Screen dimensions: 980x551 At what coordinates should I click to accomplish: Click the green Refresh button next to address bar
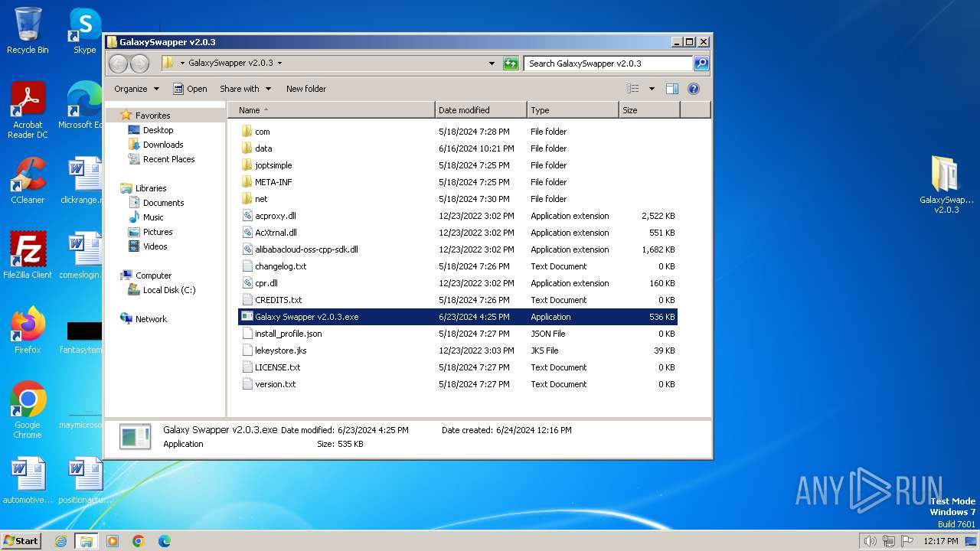(511, 64)
